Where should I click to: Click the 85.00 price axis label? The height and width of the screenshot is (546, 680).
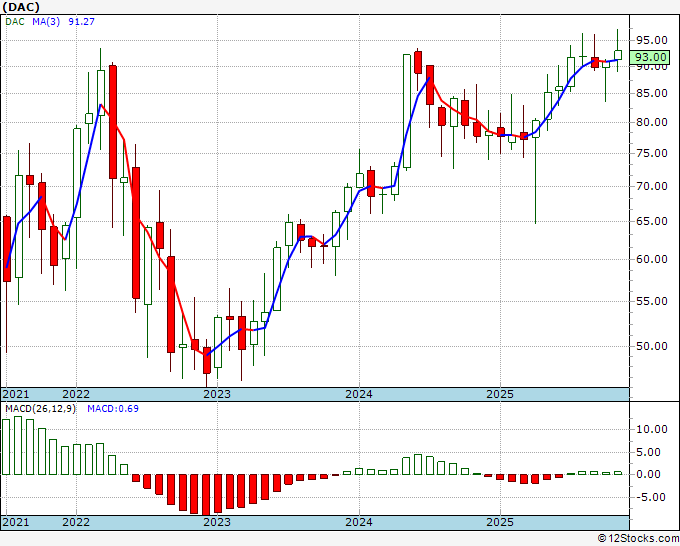click(x=651, y=93)
